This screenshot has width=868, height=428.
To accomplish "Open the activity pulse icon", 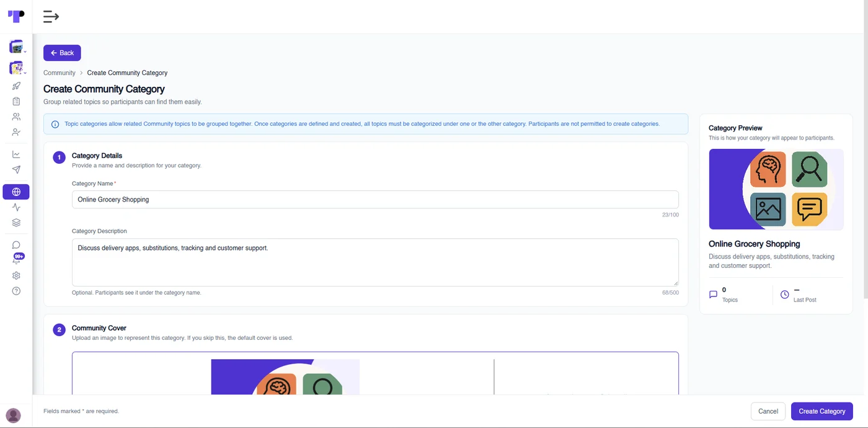I will coord(16,208).
